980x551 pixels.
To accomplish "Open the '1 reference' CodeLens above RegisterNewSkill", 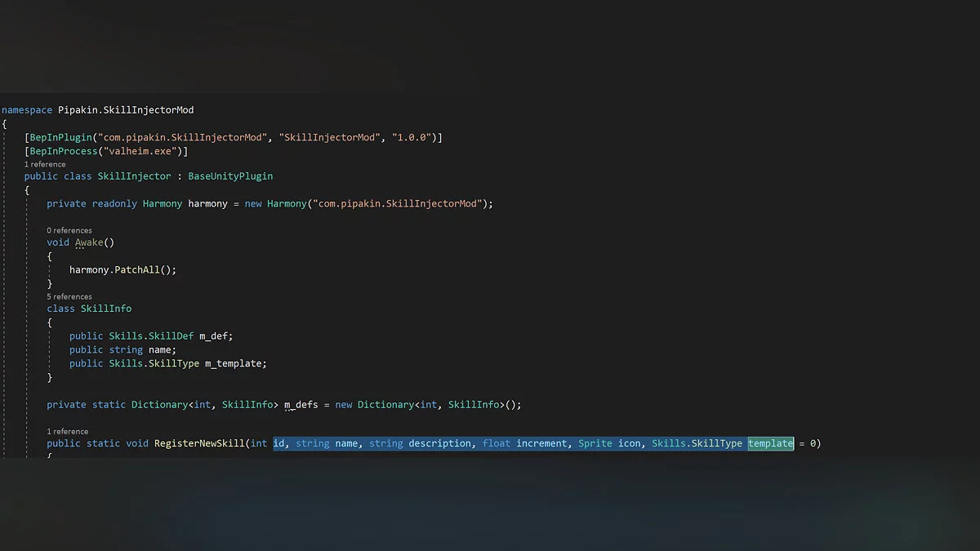I will pyautogui.click(x=67, y=431).
